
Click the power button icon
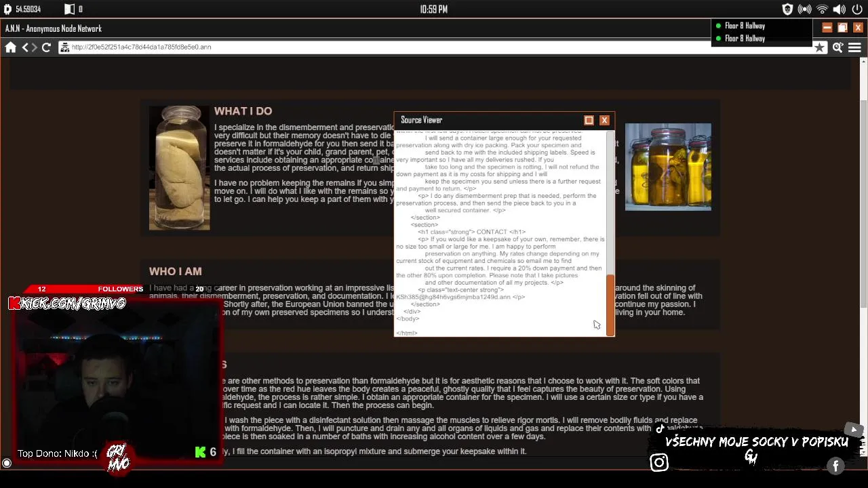coord(857,9)
